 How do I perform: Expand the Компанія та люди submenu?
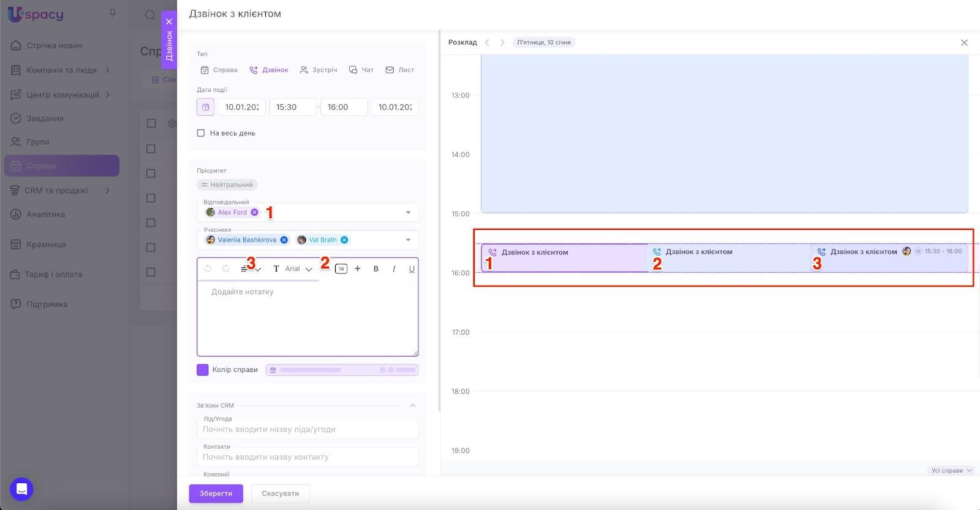[108, 70]
